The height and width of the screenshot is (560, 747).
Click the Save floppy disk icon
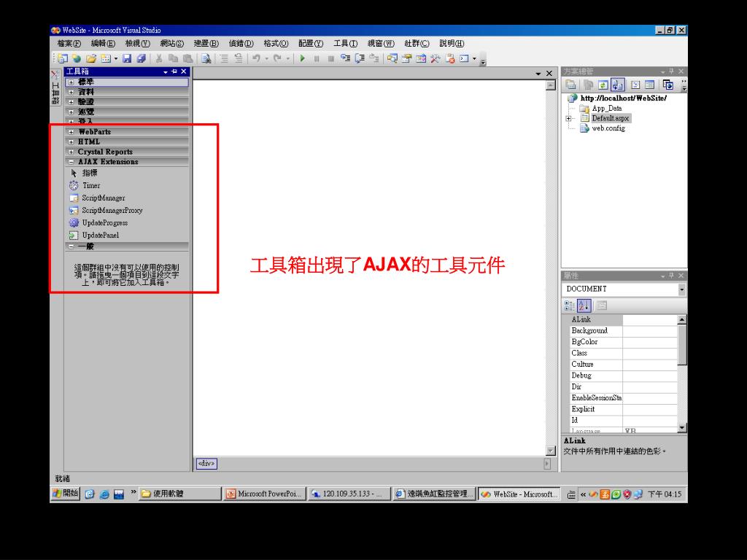pos(127,58)
